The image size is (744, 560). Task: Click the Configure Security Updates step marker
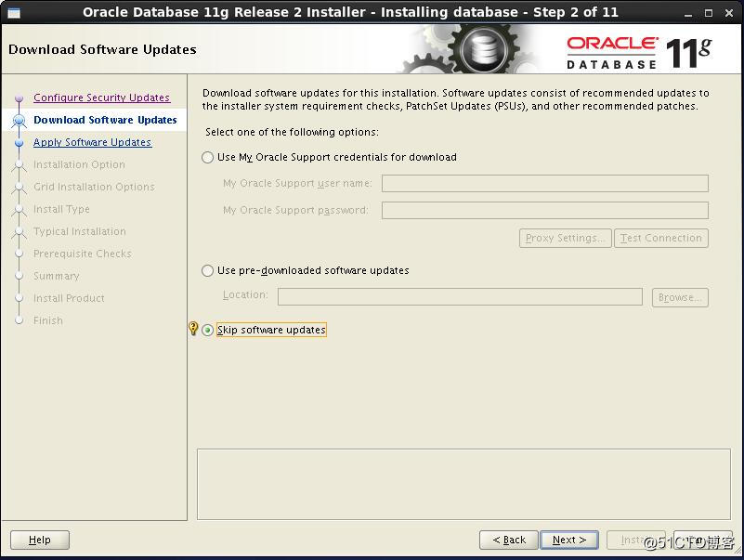click(x=19, y=98)
